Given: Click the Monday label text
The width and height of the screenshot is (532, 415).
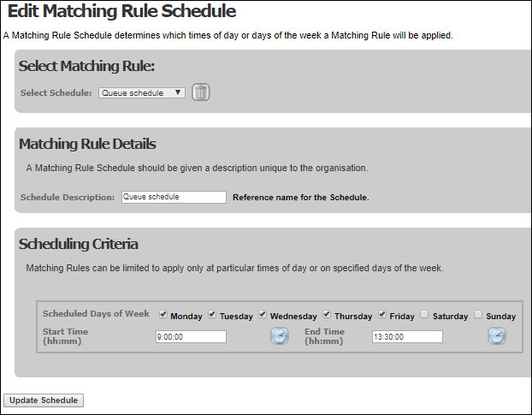Looking at the screenshot, I should point(186,317).
